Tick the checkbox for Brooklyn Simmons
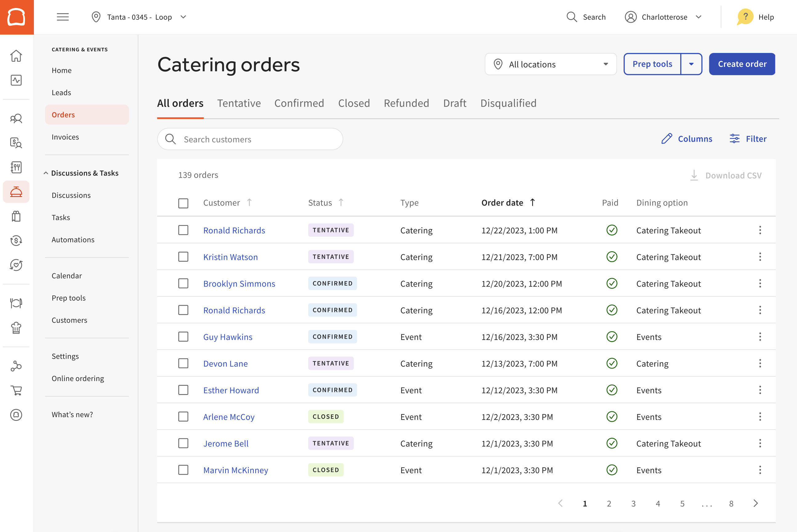 click(x=183, y=283)
